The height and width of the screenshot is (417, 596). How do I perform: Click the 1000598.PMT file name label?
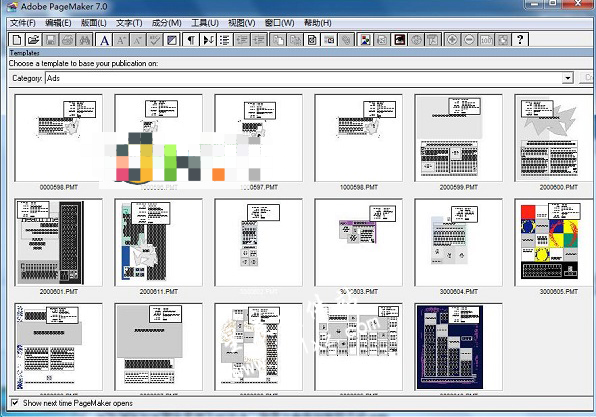(358, 187)
